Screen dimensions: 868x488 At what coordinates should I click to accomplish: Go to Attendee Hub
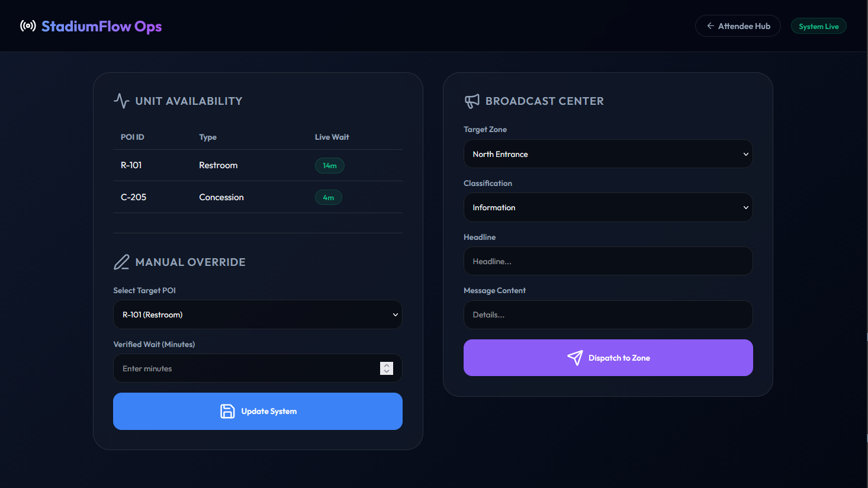738,26
